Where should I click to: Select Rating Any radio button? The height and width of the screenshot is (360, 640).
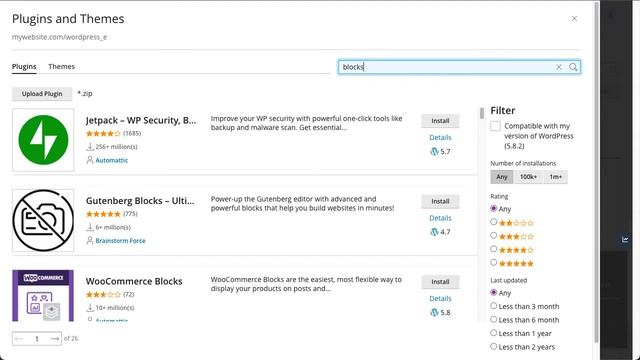[493, 209]
